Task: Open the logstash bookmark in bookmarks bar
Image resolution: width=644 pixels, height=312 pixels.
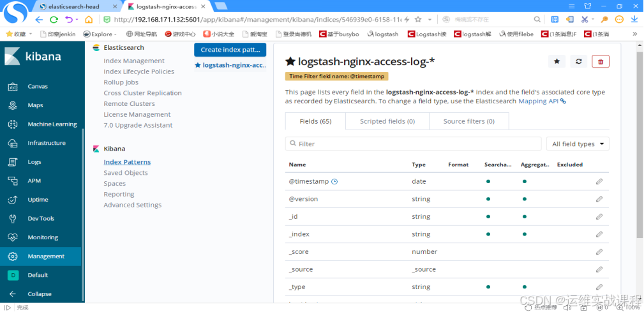Action: 383,34
